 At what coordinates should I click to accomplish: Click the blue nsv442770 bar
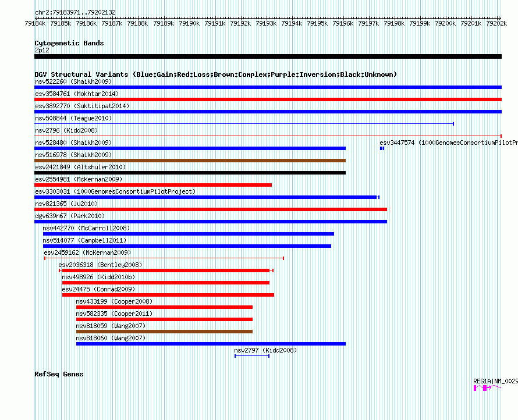[x=189, y=234]
